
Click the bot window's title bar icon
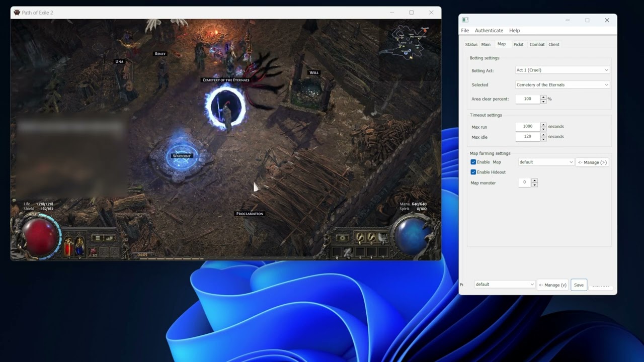point(465,20)
